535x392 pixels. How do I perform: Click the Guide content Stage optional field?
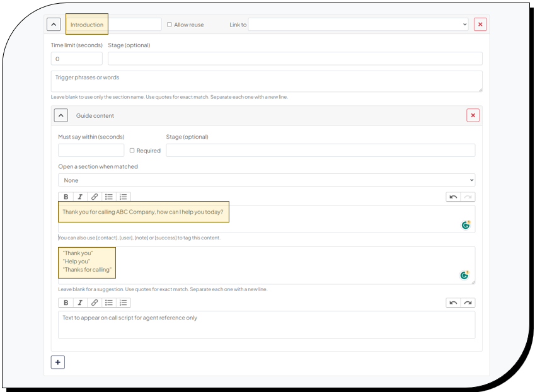(x=320, y=151)
